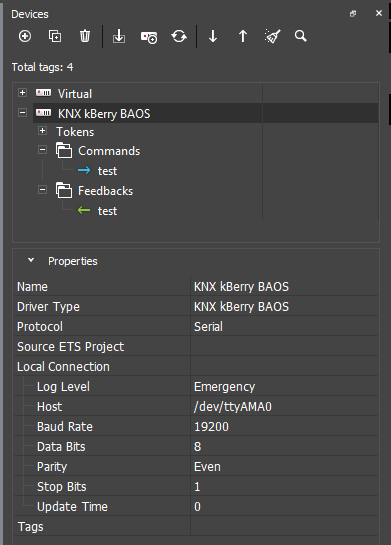Expand the Virtual device node
This screenshot has height=545, width=391.
click(x=23, y=93)
